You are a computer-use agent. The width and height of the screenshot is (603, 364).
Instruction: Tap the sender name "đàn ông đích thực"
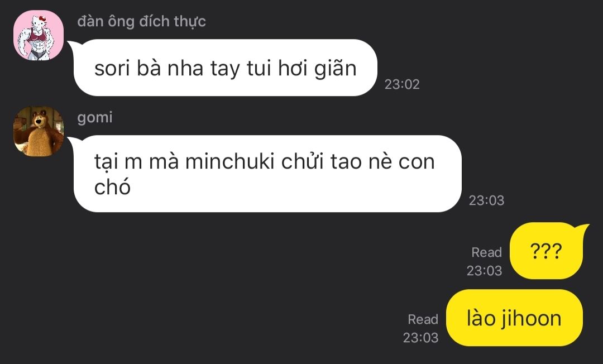(141, 22)
